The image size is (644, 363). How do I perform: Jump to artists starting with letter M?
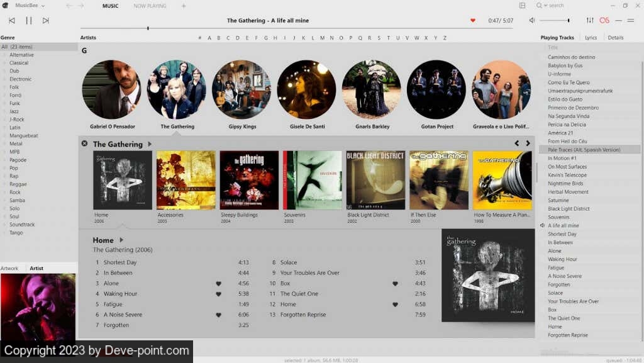click(322, 38)
